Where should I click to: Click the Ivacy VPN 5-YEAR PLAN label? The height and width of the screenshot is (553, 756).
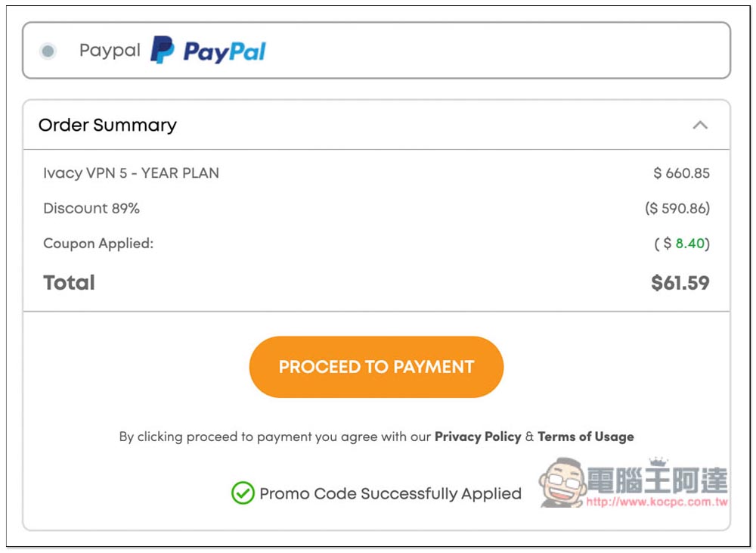[131, 172]
